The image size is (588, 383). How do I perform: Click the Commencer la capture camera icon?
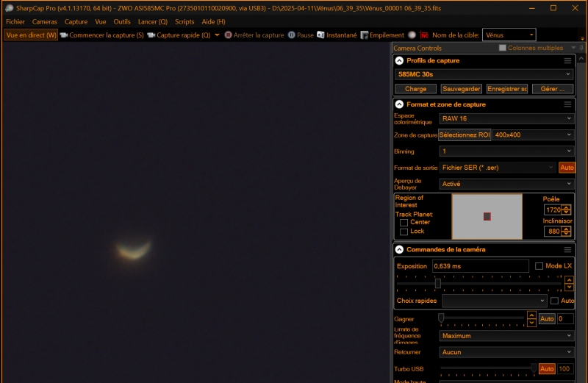[x=64, y=35]
